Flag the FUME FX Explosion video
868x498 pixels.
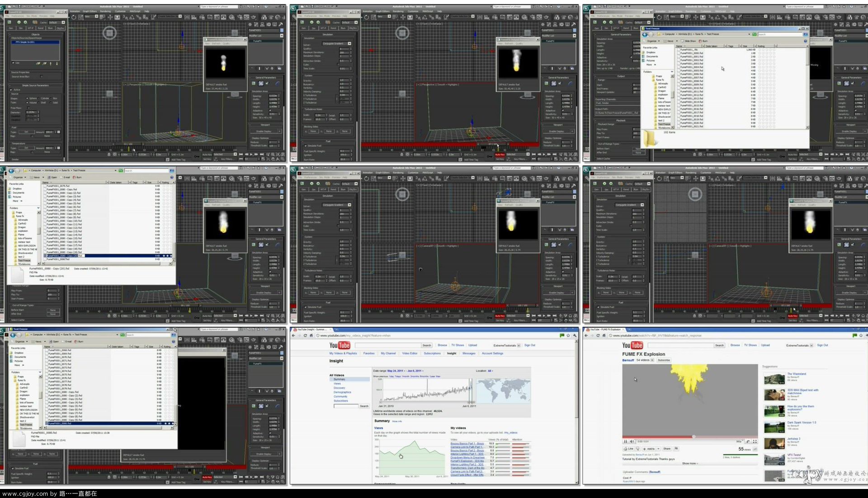tap(676, 449)
